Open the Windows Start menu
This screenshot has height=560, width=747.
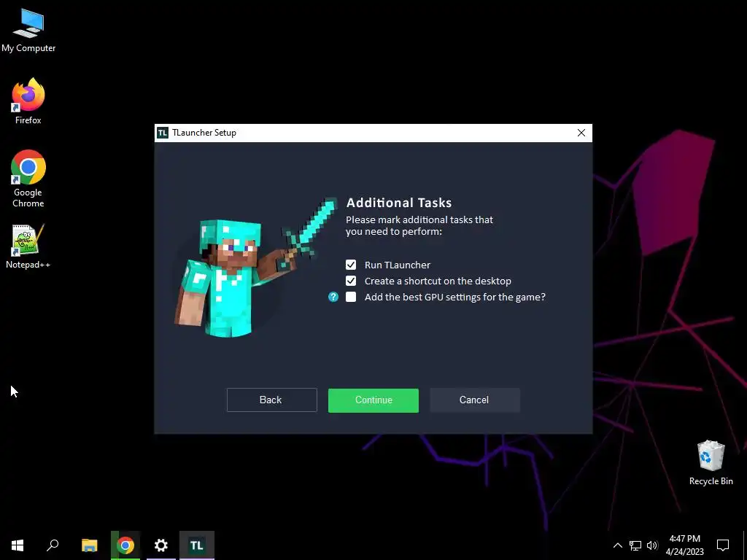pos(18,545)
